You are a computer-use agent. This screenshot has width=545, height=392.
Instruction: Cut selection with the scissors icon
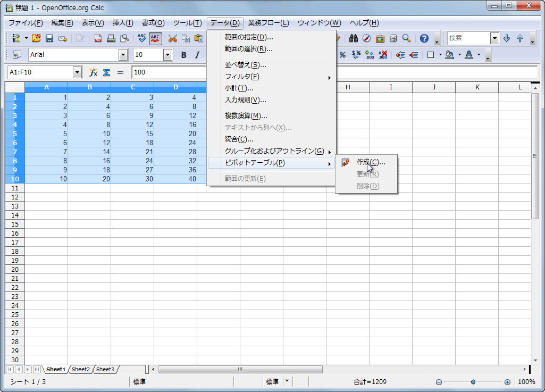(173, 38)
